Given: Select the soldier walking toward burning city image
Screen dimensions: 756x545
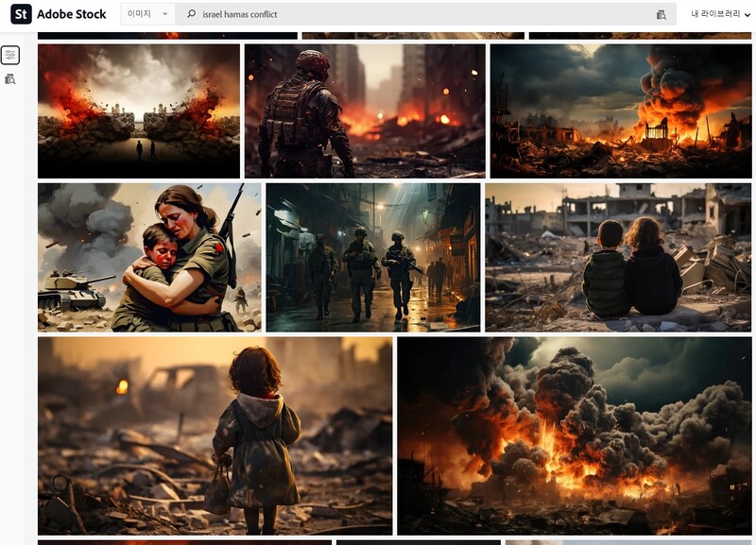Looking at the screenshot, I should click(x=365, y=111).
